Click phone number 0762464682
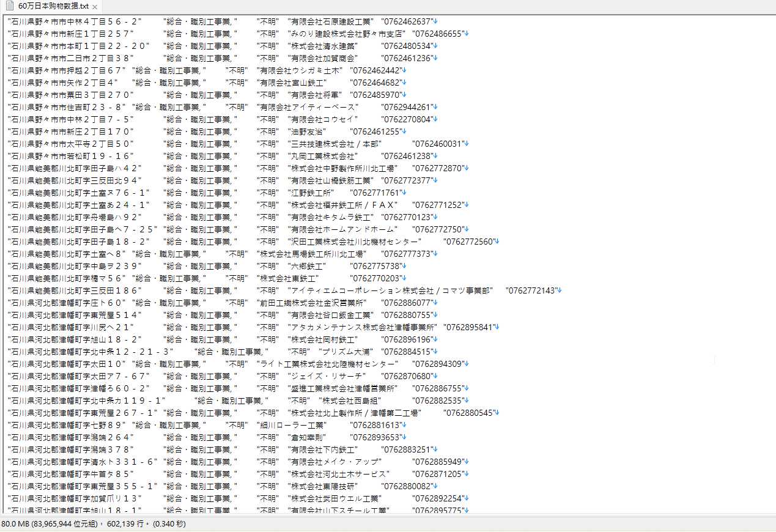The height and width of the screenshot is (532, 776). pos(375,83)
